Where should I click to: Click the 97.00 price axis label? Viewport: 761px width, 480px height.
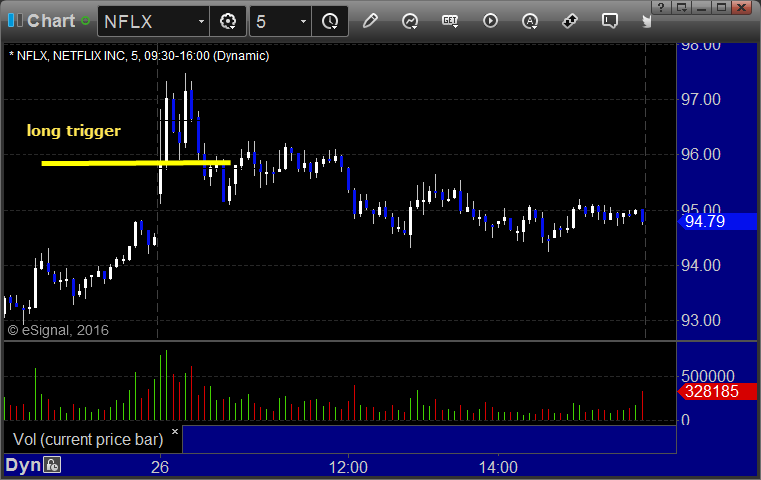(x=701, y=99)
